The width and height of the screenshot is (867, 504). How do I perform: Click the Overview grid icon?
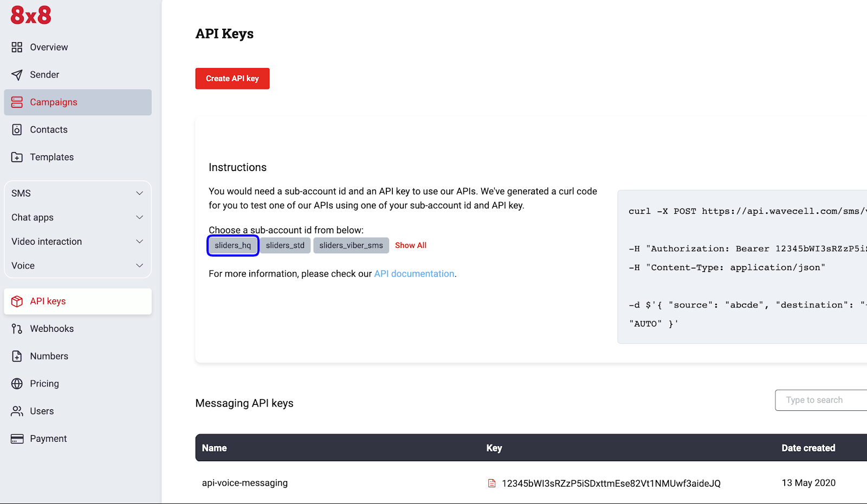(17, 47)
